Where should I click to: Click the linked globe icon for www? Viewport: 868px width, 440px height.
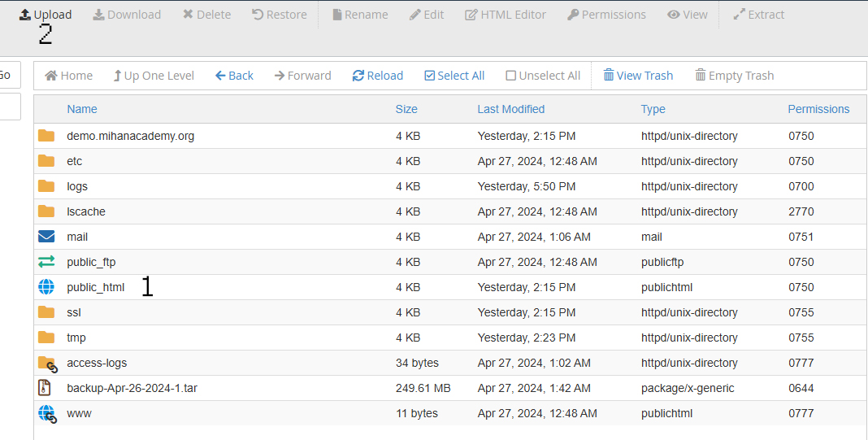tap(47, 413)
